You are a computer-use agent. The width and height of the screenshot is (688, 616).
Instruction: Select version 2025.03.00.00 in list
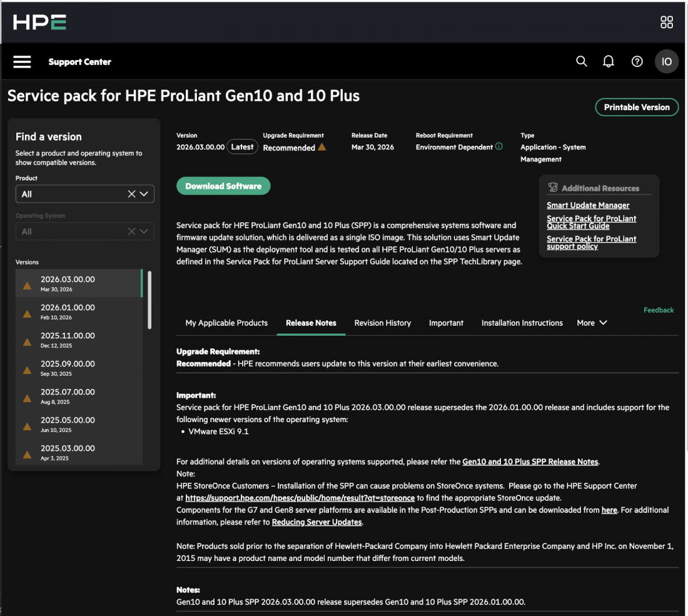point(79,452)
